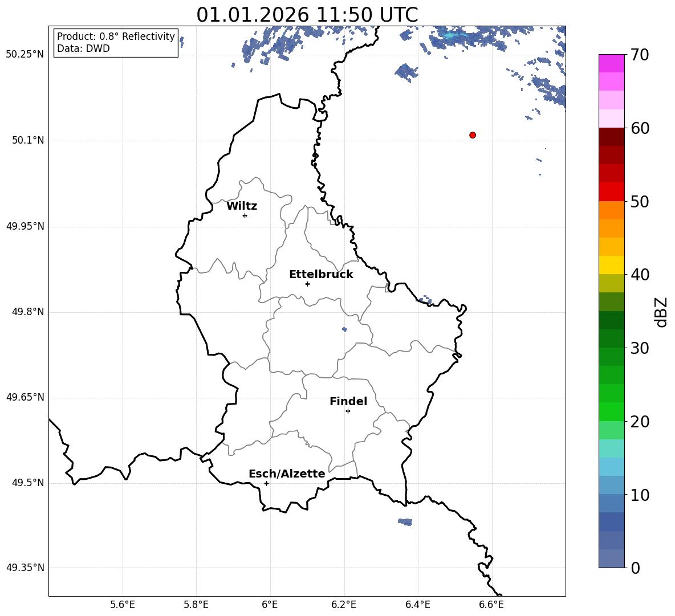Click the Ettelbruck location cross marker

[x=307, y=284]
